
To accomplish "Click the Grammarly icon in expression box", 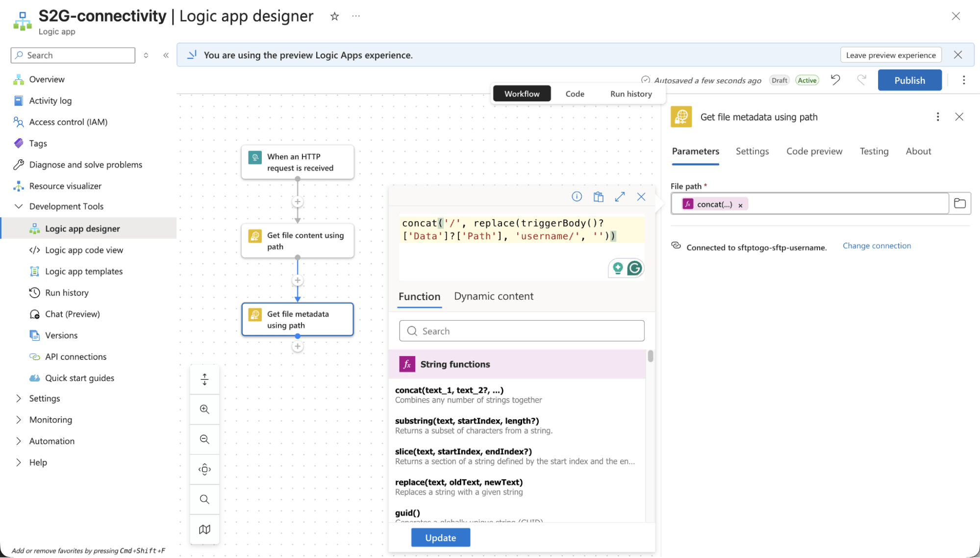I will point(635,268).
